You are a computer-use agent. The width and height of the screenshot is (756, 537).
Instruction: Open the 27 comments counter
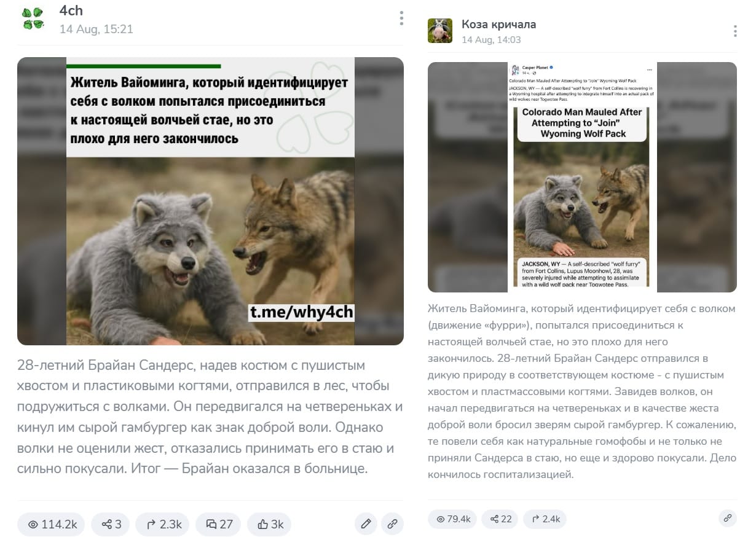click(218, 524)
